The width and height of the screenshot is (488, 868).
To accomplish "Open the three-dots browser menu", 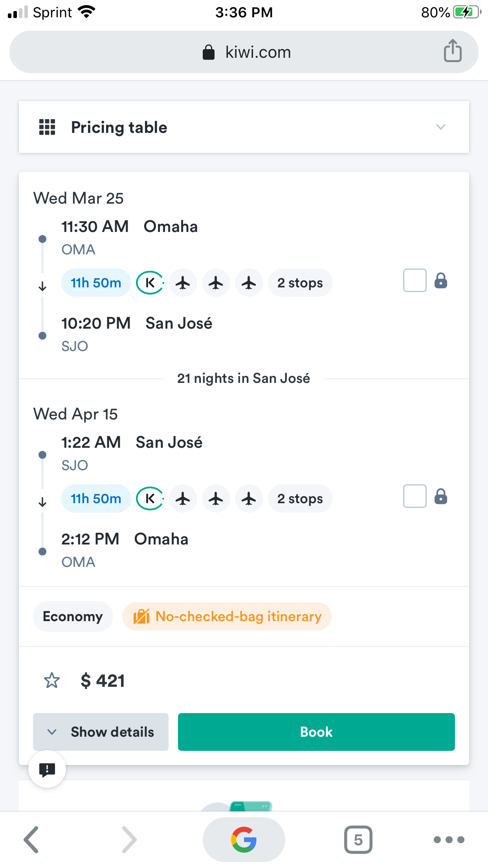I will 449,840.
